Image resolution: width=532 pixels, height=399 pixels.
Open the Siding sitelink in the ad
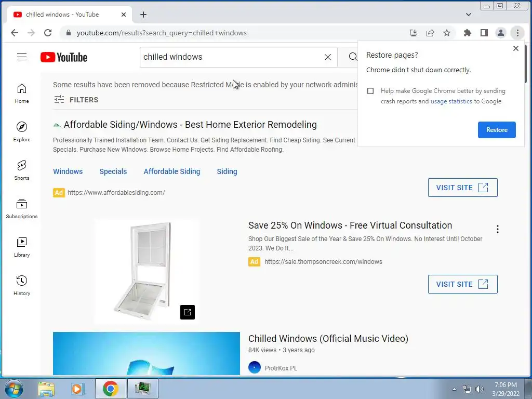coord(227,171)
